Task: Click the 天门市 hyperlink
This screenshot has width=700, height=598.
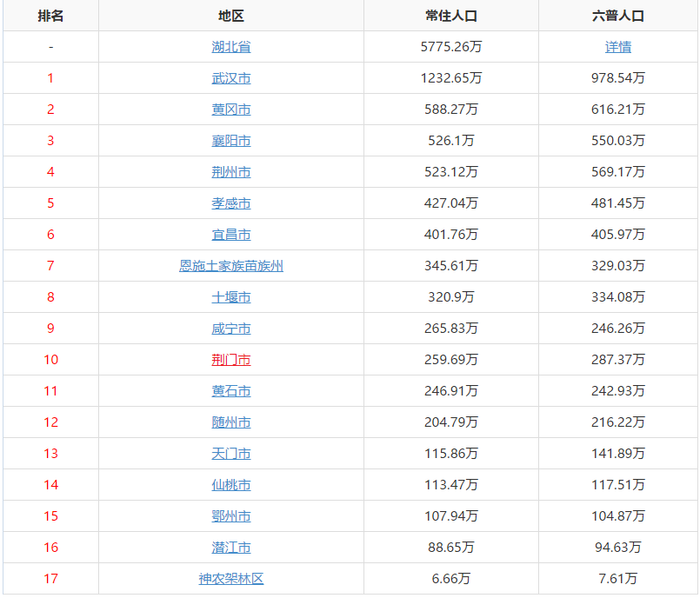Action: [230, 453]
